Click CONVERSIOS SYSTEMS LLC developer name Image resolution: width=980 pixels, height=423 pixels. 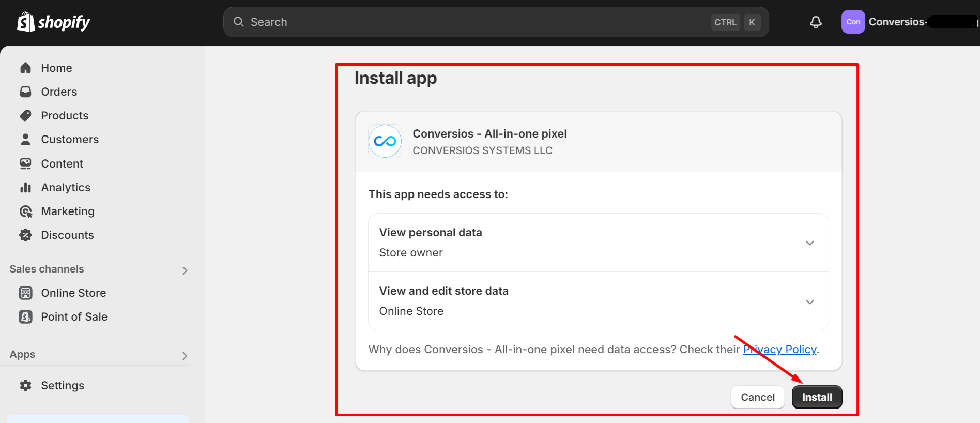click(x=482, y=150)
